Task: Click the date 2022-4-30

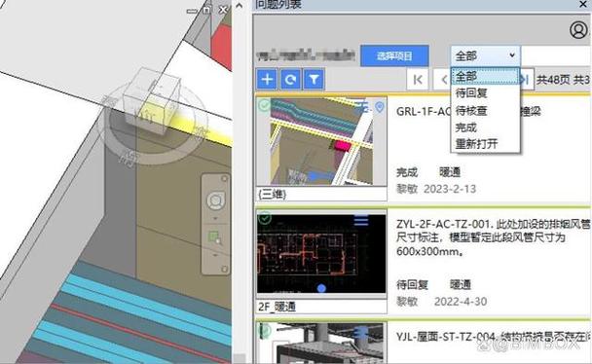Action: (x=461, y=302)
